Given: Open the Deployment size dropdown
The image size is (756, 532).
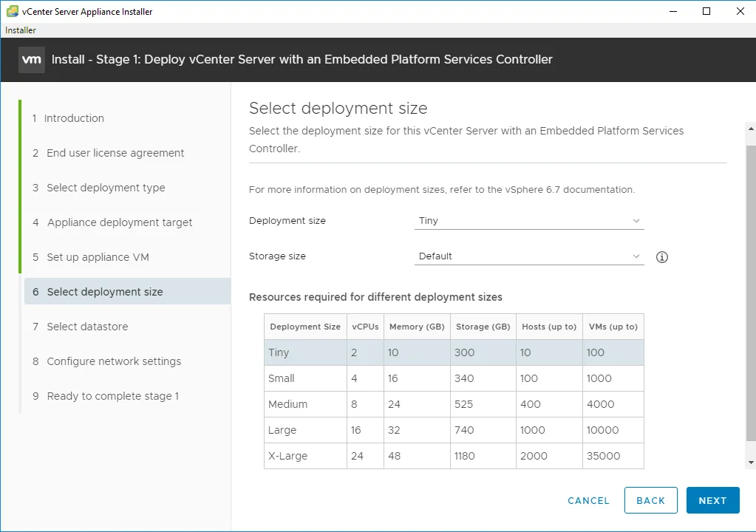Looking at the screenshot, I should [x=529, y=221].
